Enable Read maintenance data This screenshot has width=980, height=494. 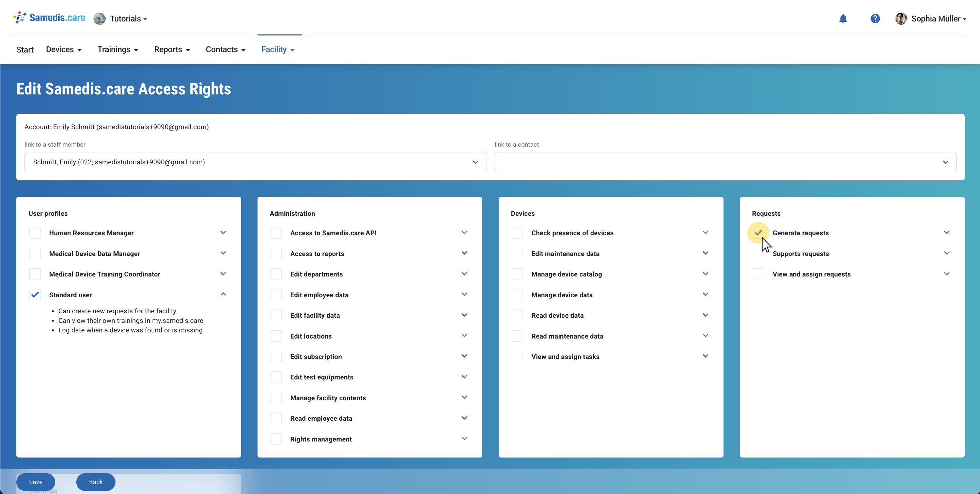click(x=517, y=336)
